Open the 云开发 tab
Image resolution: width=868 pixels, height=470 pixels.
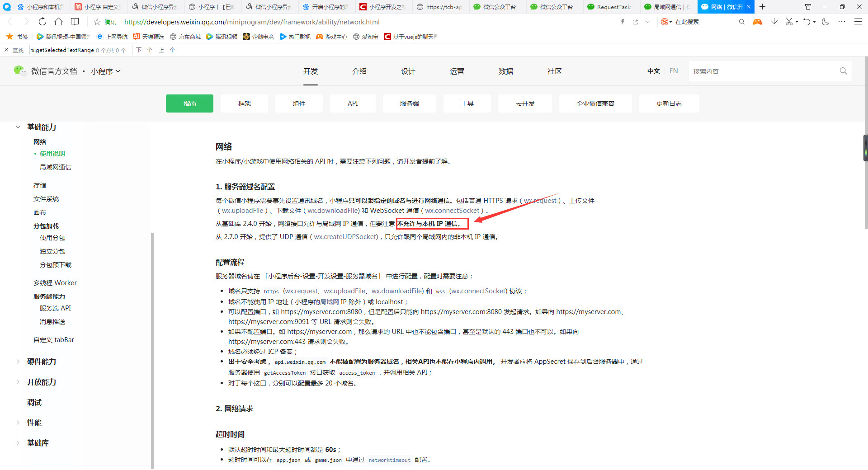(x=525, y=103)
